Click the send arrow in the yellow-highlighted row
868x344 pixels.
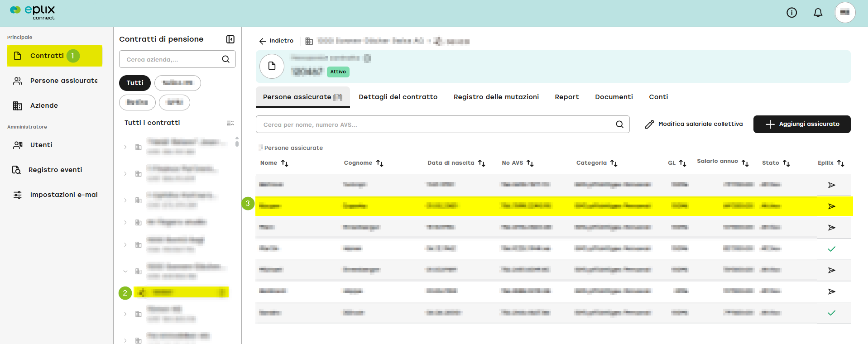[832, 206]
